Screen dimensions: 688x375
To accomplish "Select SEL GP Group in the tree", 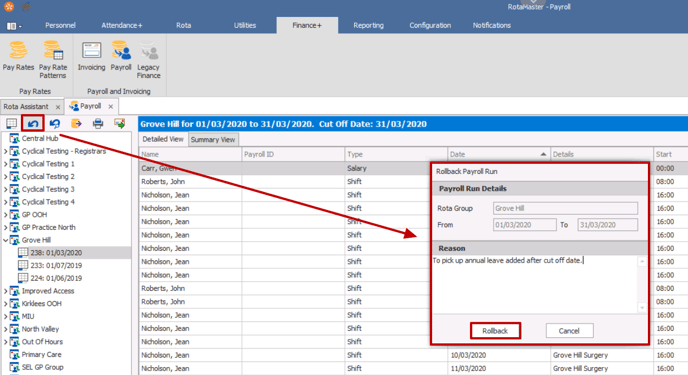I will [x=43, y=368].
